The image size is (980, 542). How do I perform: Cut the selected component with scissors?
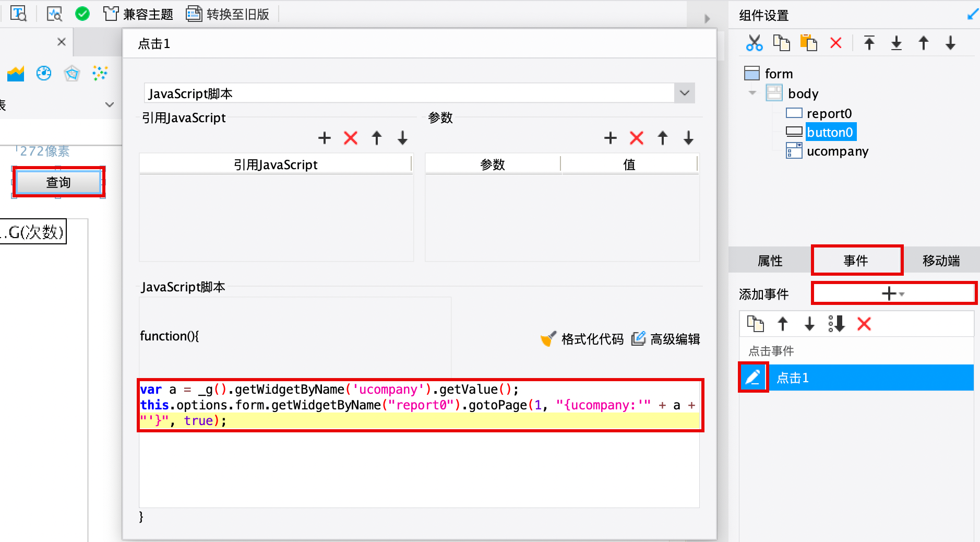click(755, 43)
